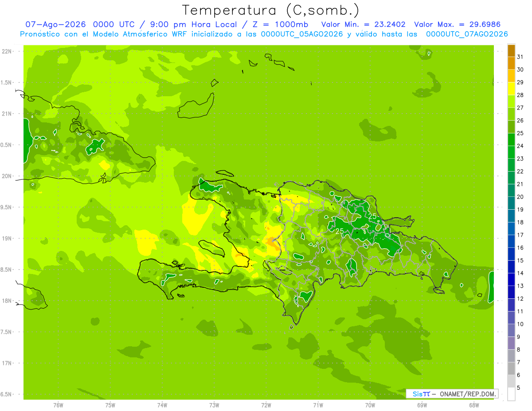
Task: Click the dark orange swatch above legend value 31
Action: pos(511,51)
